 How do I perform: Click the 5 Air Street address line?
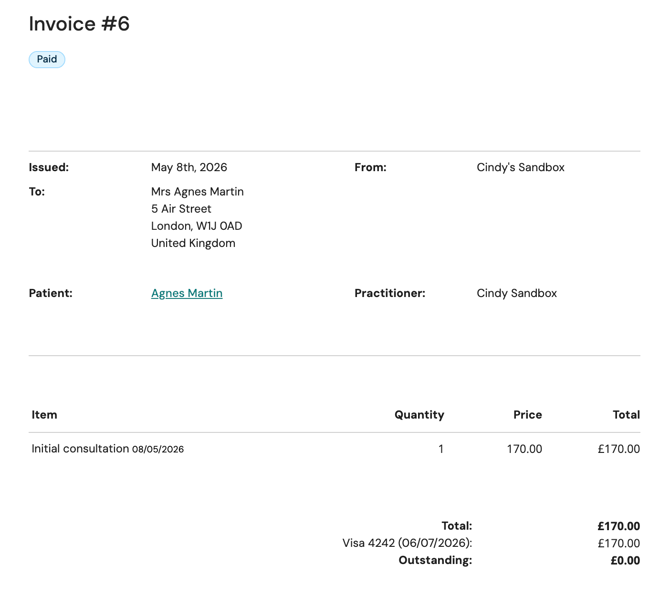tap(181, 209)
